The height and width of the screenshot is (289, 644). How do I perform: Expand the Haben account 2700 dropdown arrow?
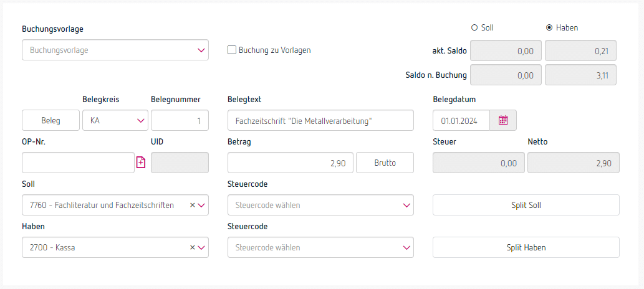coord(201,247)
